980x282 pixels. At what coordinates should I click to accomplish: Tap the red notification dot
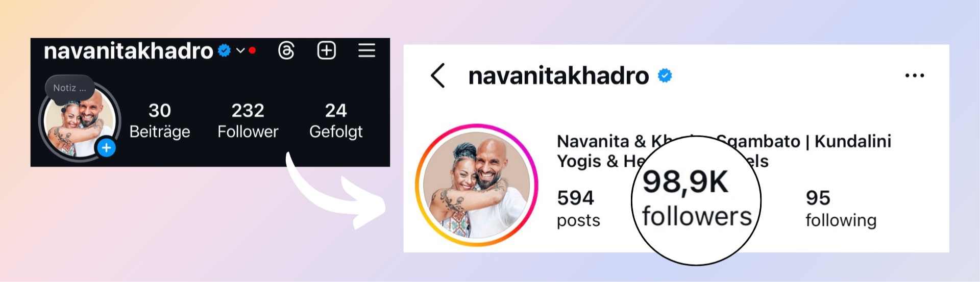click(252, 50)
